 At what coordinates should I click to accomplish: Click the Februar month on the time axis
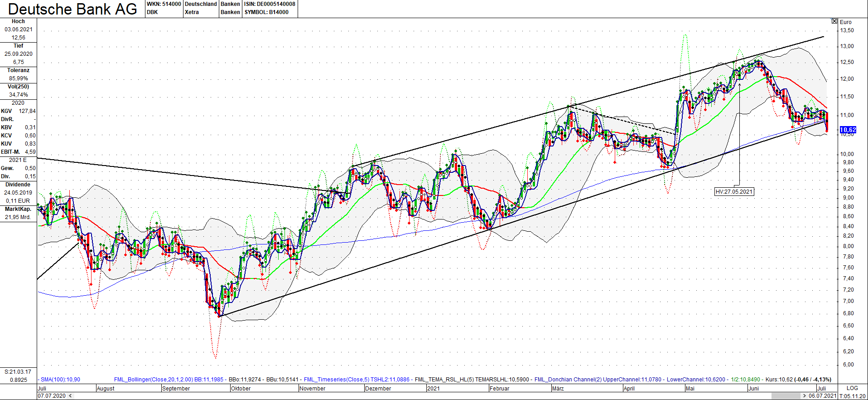[x=499, y=389]
